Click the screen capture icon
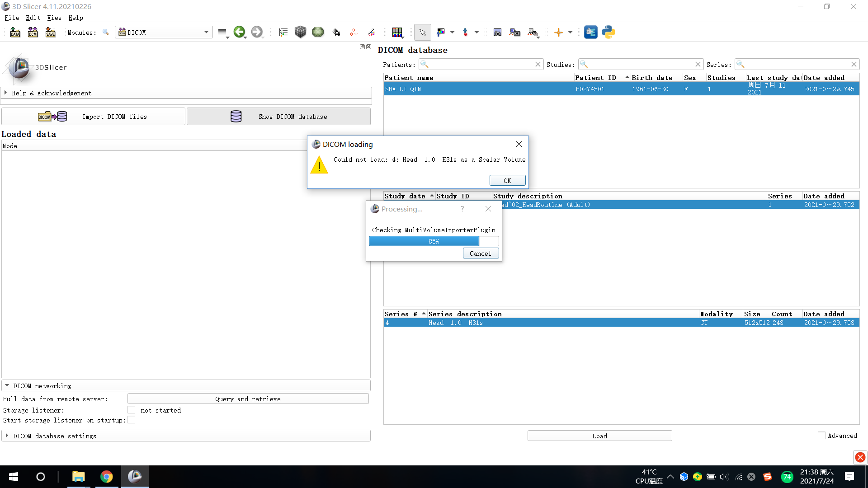 [x=497, y=32]
